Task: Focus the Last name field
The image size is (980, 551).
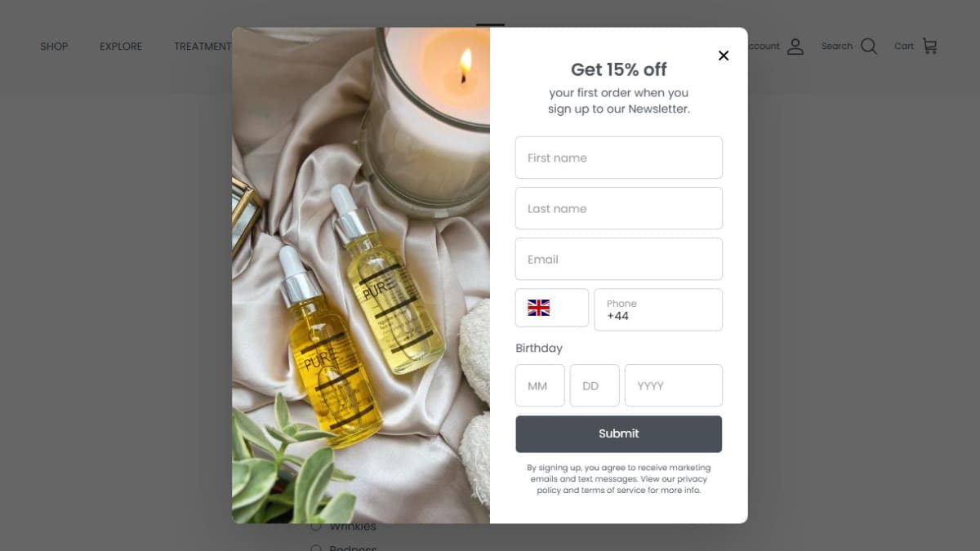Action: [x=619, y=208]
